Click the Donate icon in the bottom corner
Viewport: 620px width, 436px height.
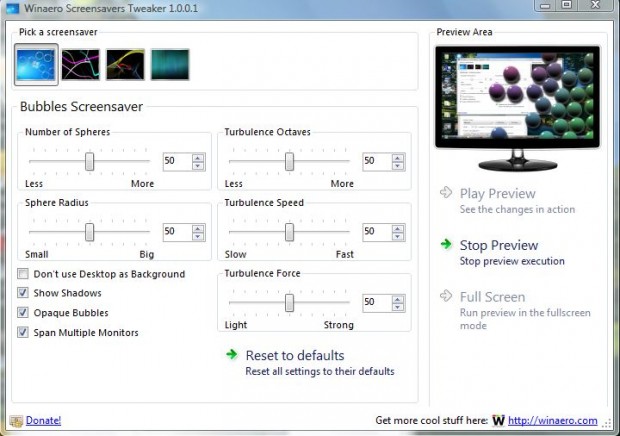point(16,421)
